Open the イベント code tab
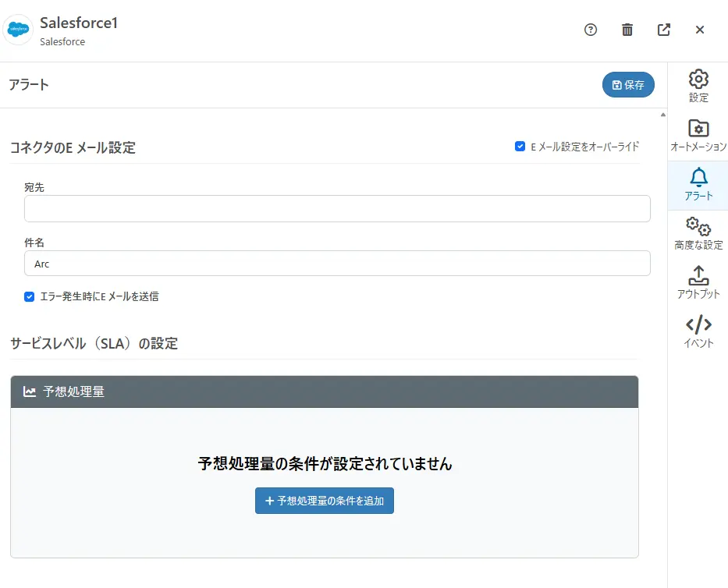The image size is (728, 588). pyautogui.click(x=698, y=332)
